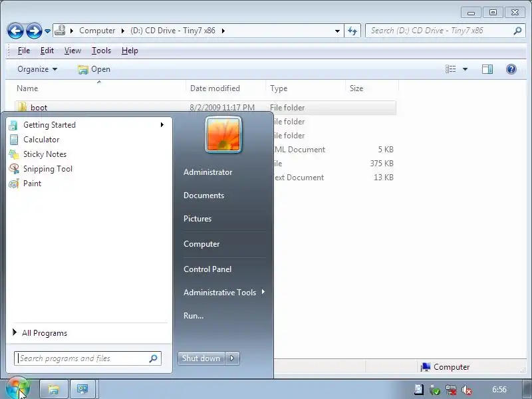This screenshot has width=532, height=399.
Task: Click the 6:56 taskbar clock
Action: click(499, 390)
